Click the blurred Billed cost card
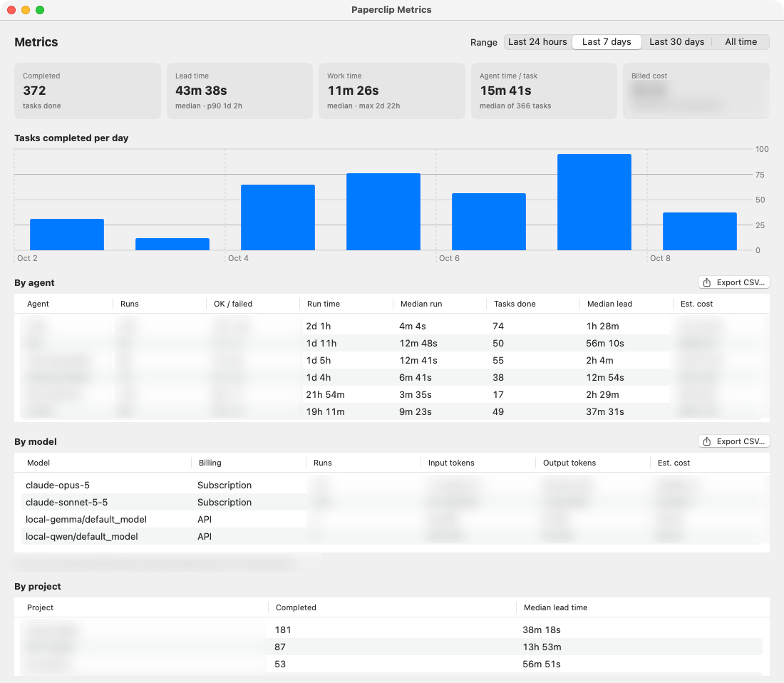 [x=696, y=91]
